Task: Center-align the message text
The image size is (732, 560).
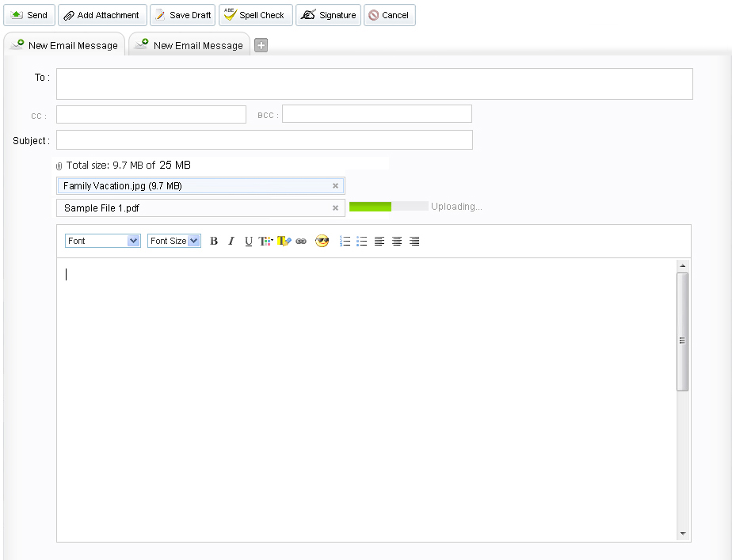Action: coord(397,242)
